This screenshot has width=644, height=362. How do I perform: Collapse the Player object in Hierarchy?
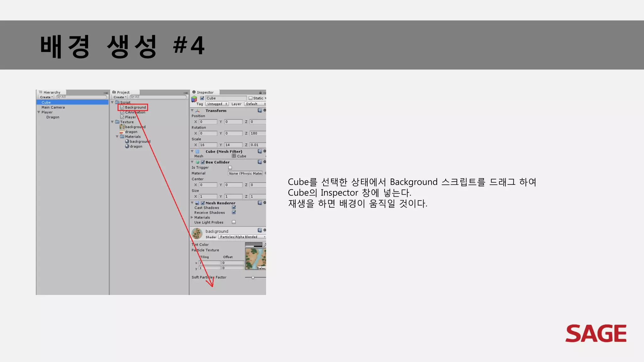click(39, 112)
